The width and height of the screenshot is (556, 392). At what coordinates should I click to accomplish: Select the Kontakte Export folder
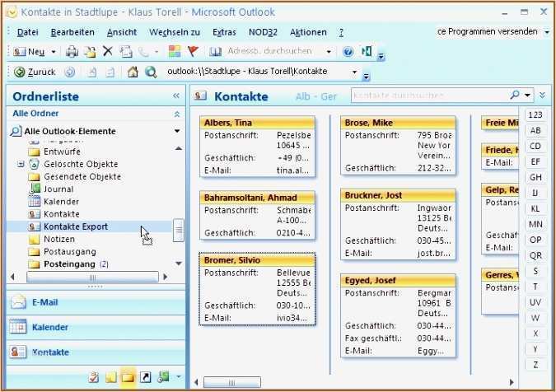pyautogui.click(x=75, y=226)
